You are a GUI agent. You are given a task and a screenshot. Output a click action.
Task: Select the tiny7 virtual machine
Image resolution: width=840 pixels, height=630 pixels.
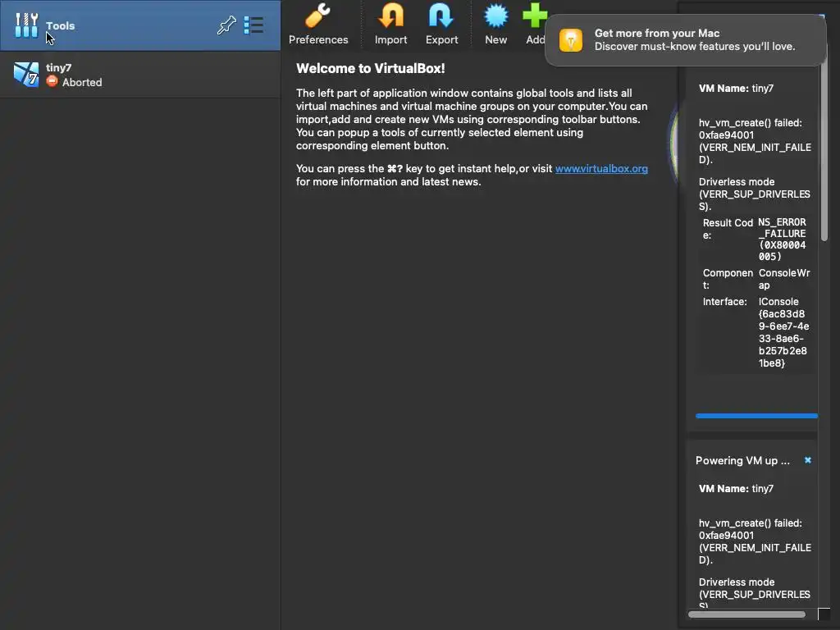pyautogui.click(x=140, y=75)
